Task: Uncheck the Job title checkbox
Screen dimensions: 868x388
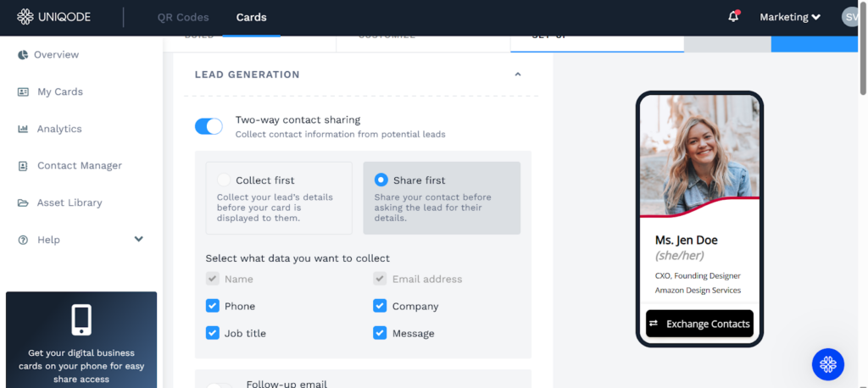Action: (x=213, y=333)
